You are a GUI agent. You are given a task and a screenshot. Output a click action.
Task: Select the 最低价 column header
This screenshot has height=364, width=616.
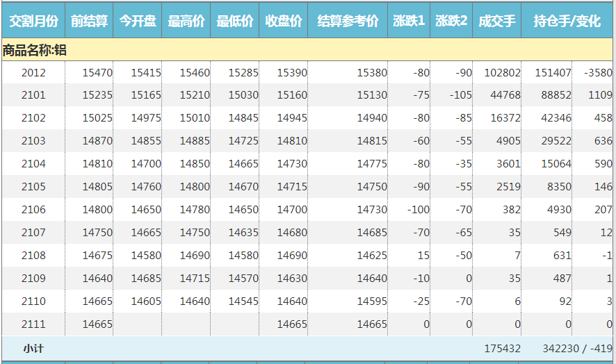coord(235,22)
